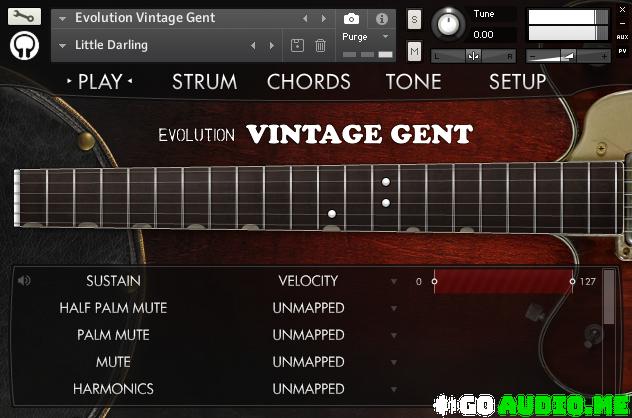Toggle the PV button

[622, 51]
